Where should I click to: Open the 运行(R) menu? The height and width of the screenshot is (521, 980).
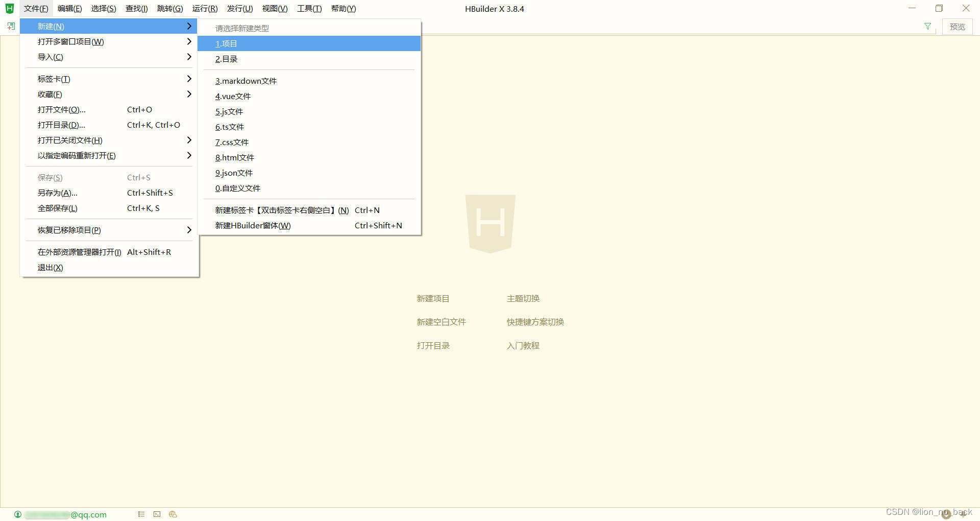click(x=205, y=9)
